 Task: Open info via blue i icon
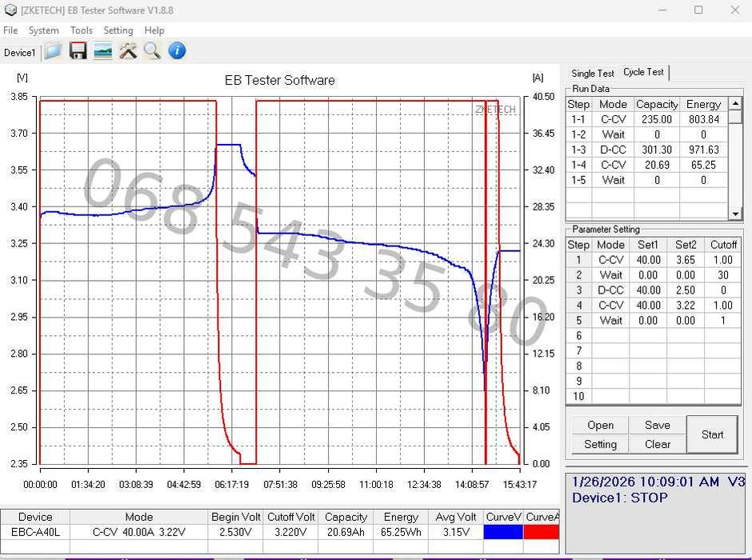(x=177, y=50)
